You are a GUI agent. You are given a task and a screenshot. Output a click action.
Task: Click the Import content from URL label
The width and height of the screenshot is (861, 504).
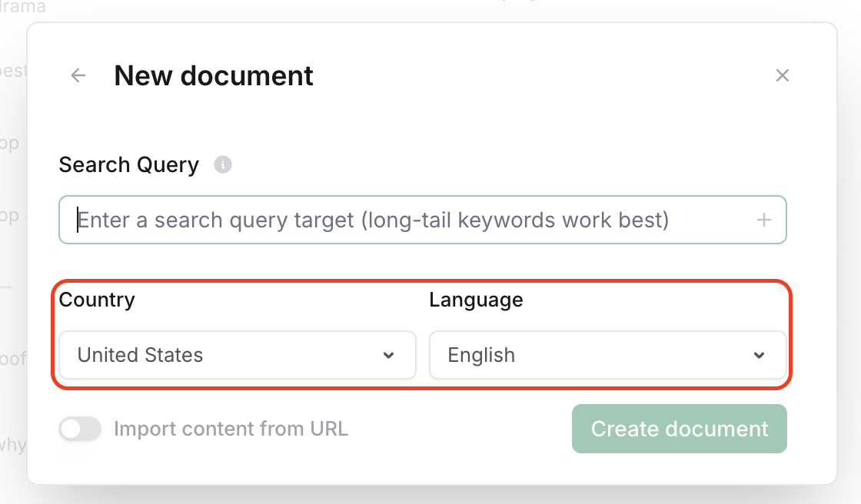[x=231, y=429]
